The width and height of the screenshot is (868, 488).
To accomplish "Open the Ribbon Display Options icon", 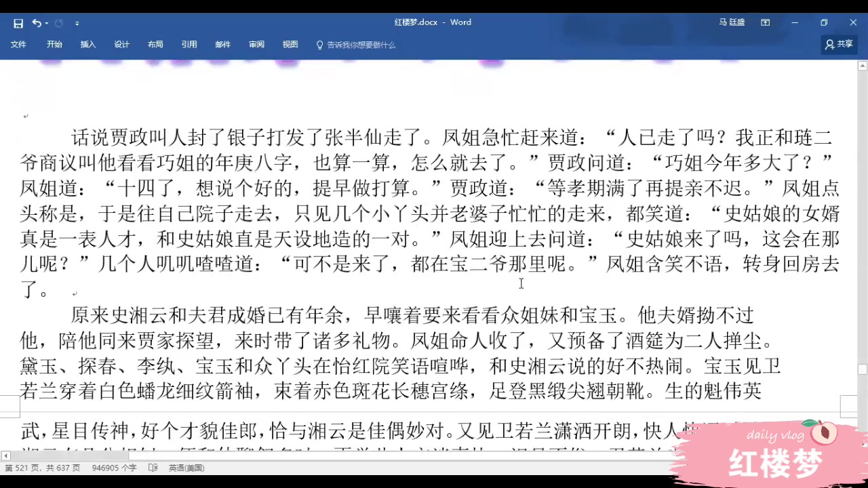I will tap(766, 22).
